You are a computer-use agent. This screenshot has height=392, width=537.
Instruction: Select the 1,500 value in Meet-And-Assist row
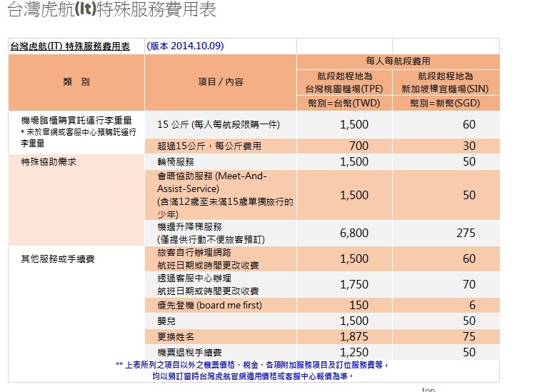[354, 195]
